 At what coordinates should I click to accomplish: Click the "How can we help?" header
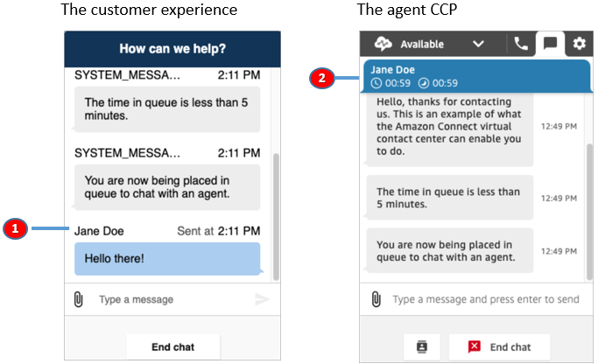172,49
